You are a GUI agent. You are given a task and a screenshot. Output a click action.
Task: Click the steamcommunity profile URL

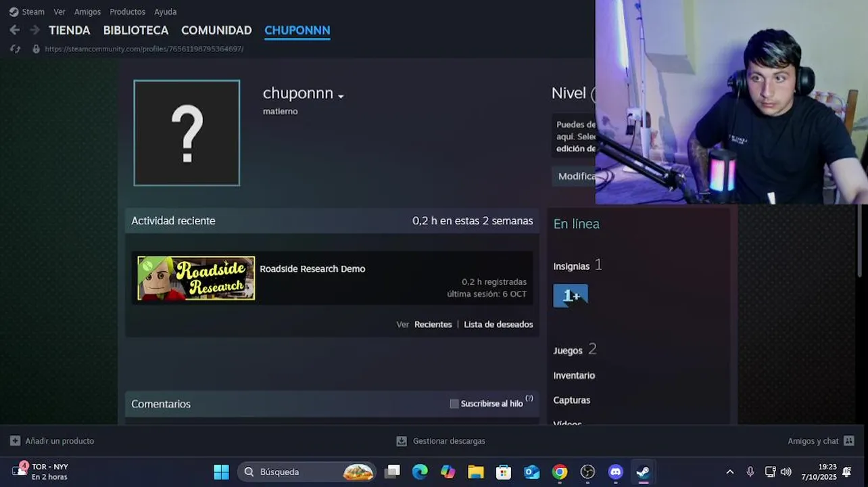(144, 49)
